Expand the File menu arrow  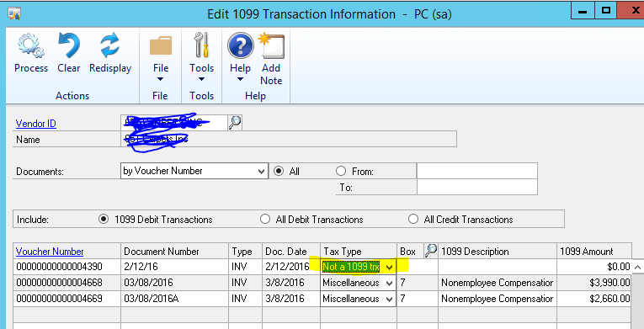point(161,79)
